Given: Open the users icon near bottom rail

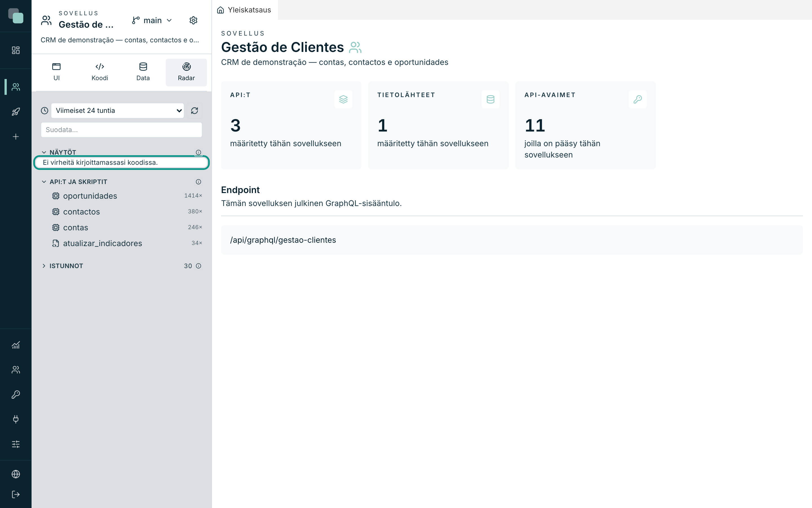Looking at the screenshot, I should (x=16, y=370).
